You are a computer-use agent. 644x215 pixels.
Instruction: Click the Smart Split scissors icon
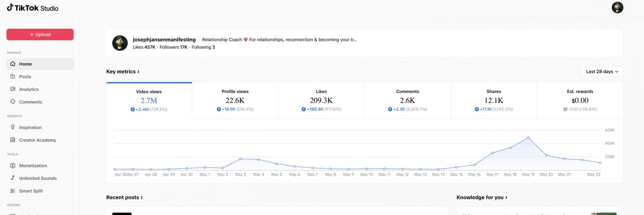coord(13,191)
